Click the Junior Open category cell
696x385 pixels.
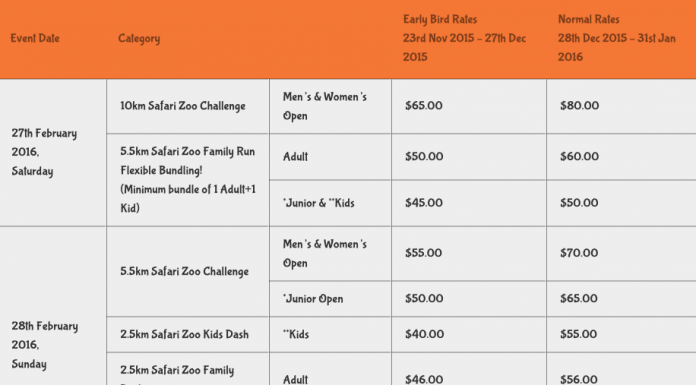(x=330, y=298)
